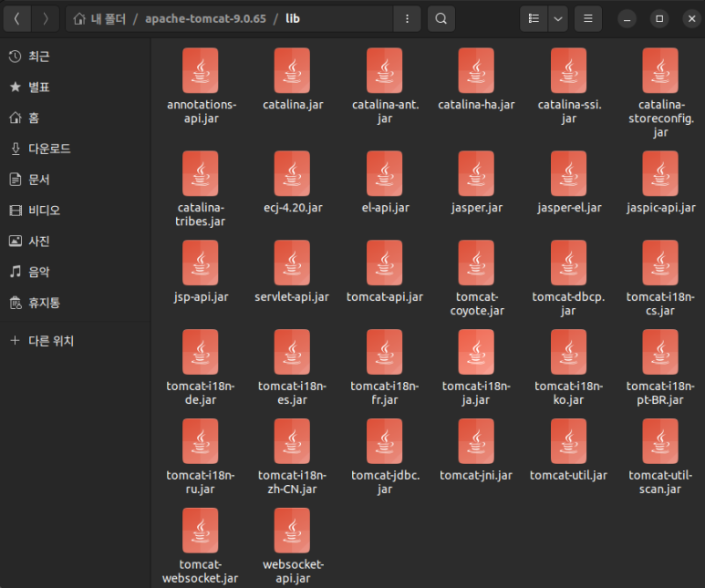The image size is (705, 588).
Task: Click the tomcat-i18n-pt-BR.jar file name
Action: 660,393
